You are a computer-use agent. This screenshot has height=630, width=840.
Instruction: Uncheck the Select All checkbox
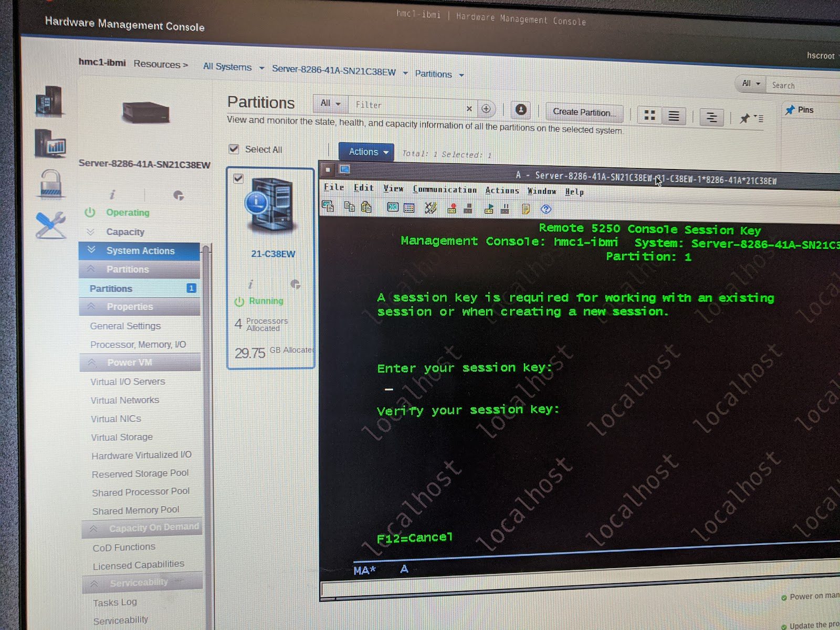pyautogui.click(x=233, y=149)
